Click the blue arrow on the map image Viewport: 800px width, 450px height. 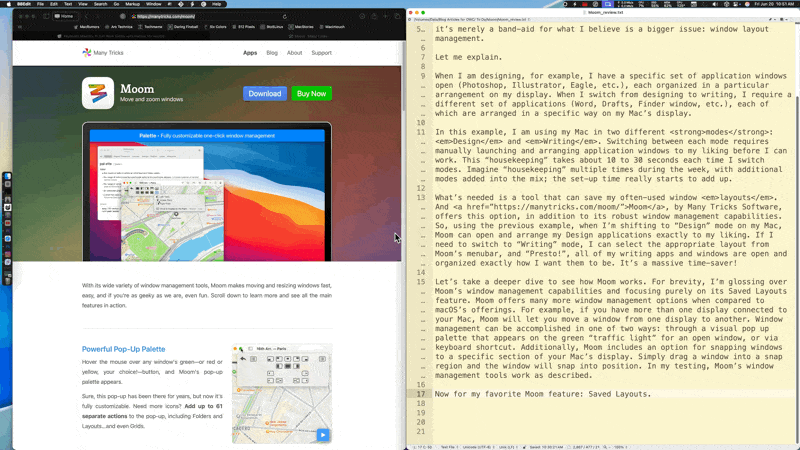[x=322, y=435]
